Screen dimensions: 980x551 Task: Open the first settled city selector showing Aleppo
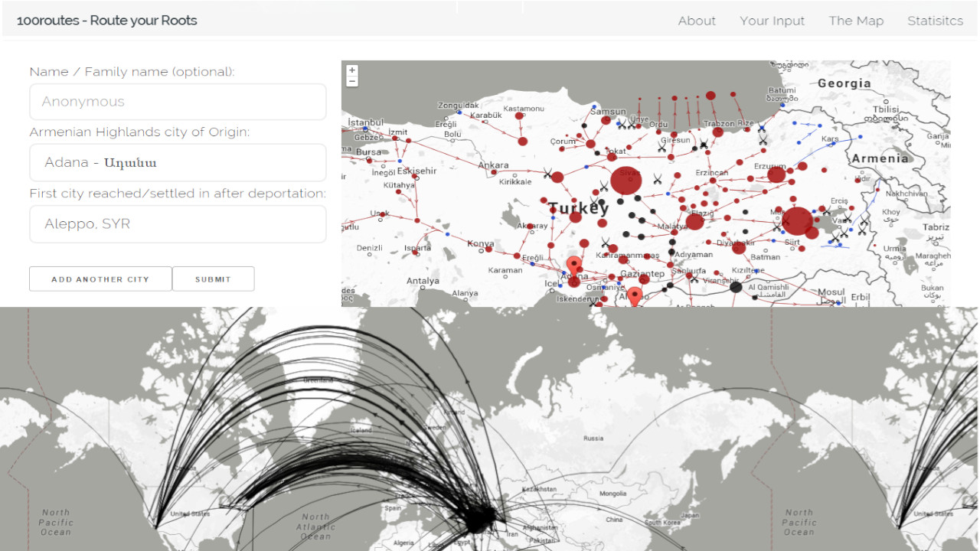pyautogui.click(x=178, y=224)
